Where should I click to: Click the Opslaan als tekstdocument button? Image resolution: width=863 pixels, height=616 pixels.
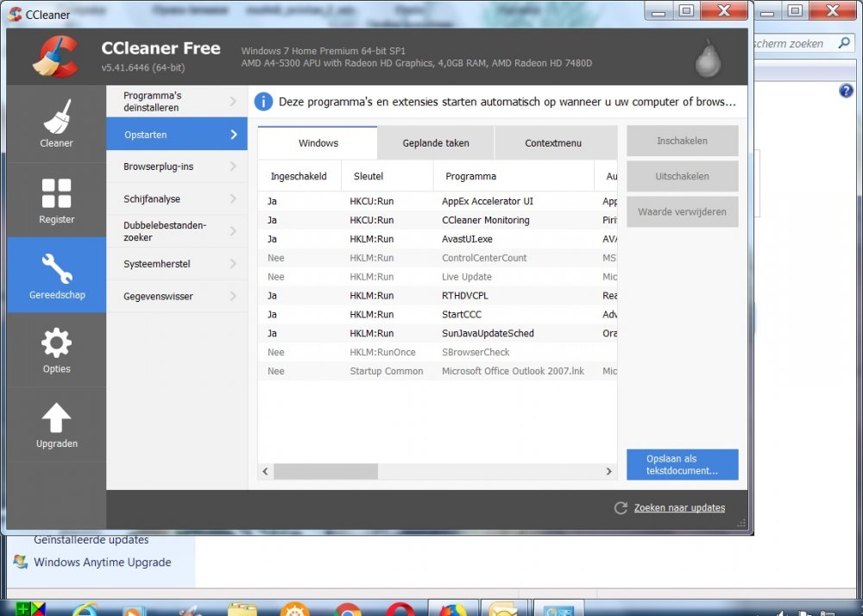tap(682, 464)
